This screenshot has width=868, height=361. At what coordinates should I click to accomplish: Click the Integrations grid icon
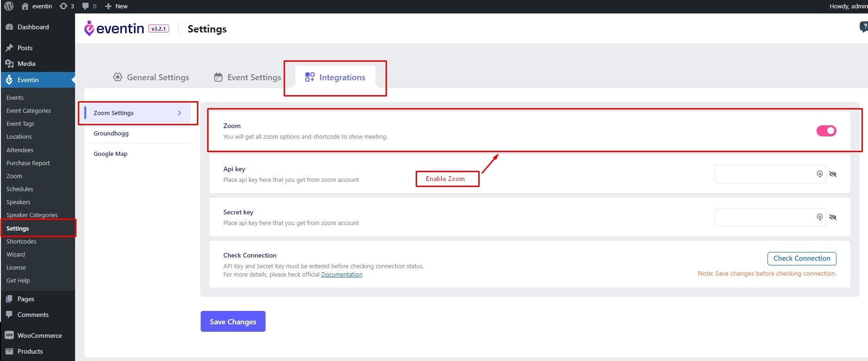(310, 77)
